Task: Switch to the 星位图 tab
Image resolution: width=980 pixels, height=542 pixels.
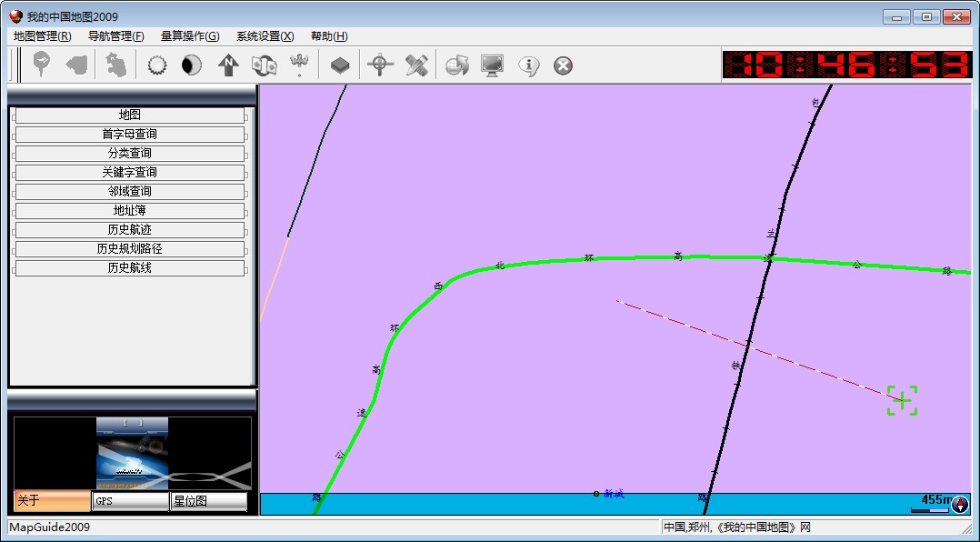Action: point(208,501)
